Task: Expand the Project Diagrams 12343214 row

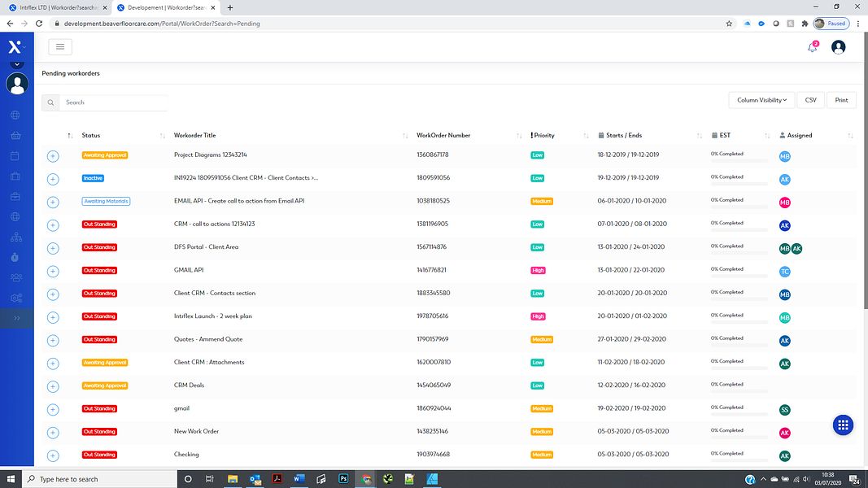Action: (x=53, y=157)
